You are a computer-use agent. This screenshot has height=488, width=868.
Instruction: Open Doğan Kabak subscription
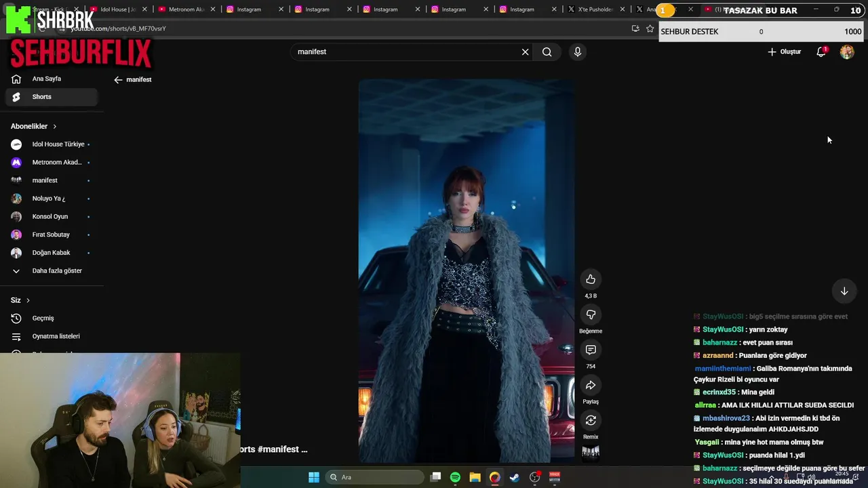pos(52,253)
